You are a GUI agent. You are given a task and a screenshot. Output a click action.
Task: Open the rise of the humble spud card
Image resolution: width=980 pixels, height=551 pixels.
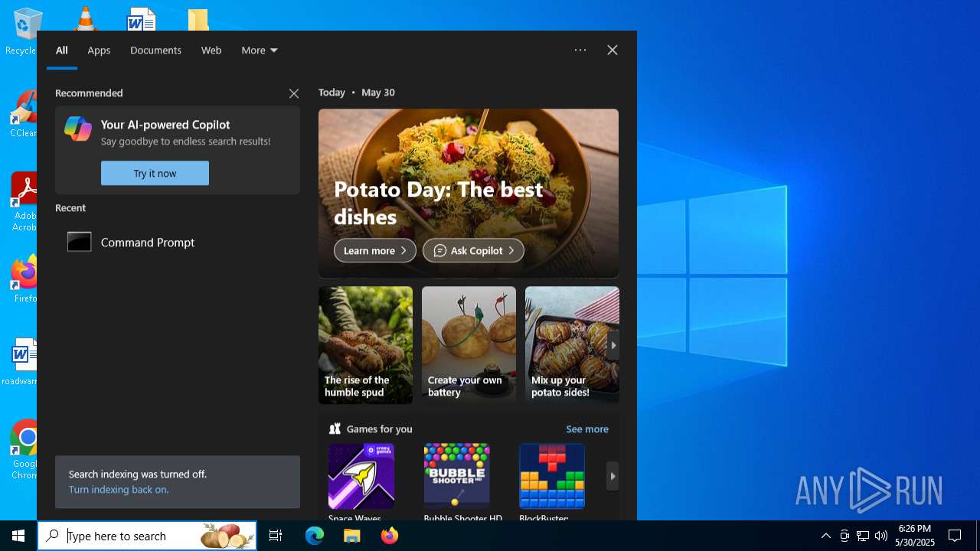[x=365, y=345]
